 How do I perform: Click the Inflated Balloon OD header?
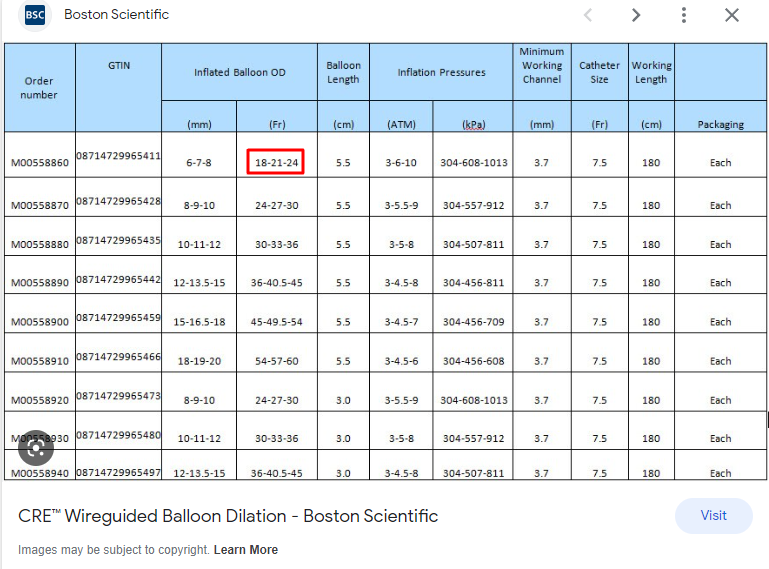(239, 73)
